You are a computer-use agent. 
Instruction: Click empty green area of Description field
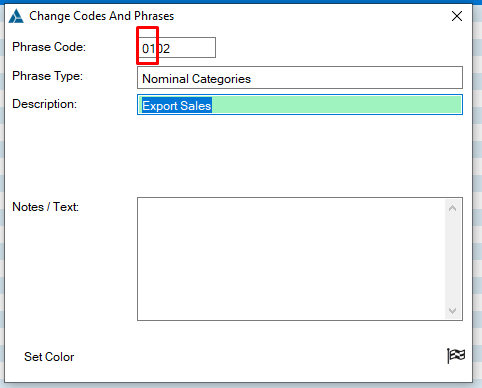pyautogui.click(x=337, y=105)
